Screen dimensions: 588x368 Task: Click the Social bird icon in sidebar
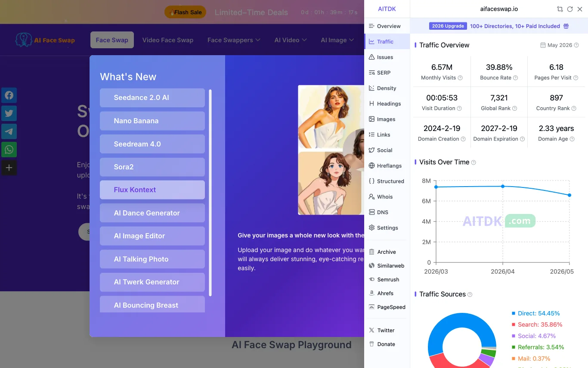tap(372, 150)
